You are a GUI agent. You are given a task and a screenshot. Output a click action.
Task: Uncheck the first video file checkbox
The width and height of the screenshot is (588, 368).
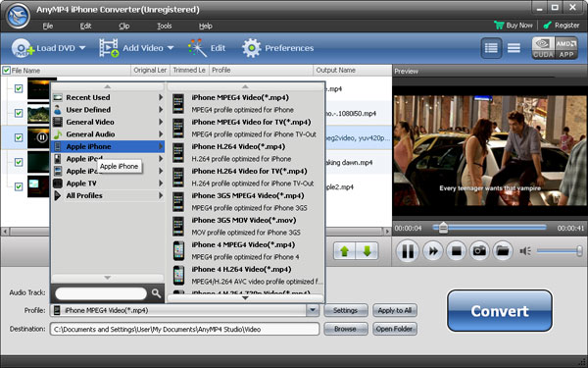click(19, 88)
